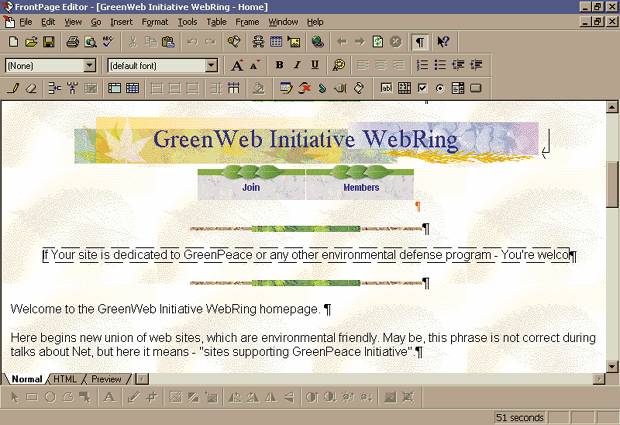Open the Go menu
This screenshot has width=620, height=425.
coord(96,22)
